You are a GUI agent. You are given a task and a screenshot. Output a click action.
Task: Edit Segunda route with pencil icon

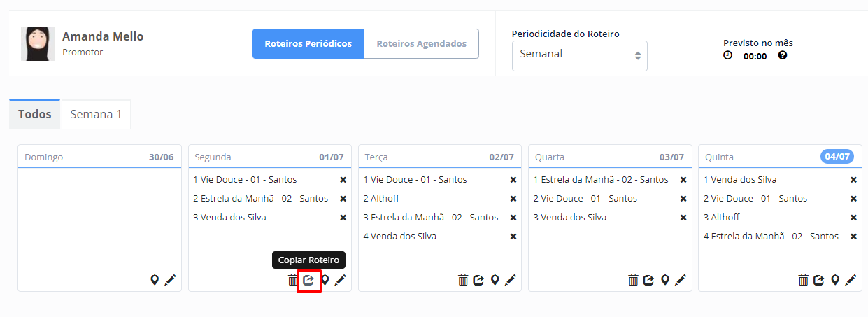(x=341, y=280)
